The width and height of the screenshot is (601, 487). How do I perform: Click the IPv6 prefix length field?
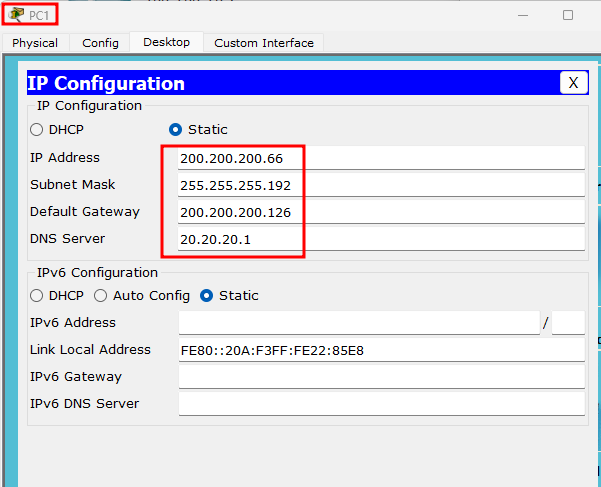[x=568, y=323]
